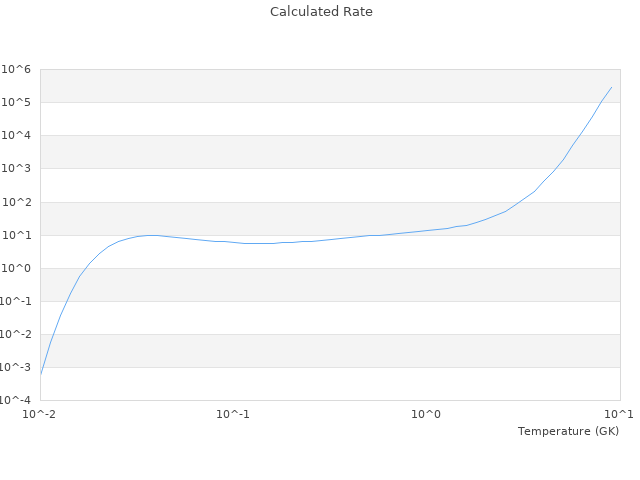Click the "Calculated Rate" chart title
Screen dimensions: 640x480
[321, 12]
